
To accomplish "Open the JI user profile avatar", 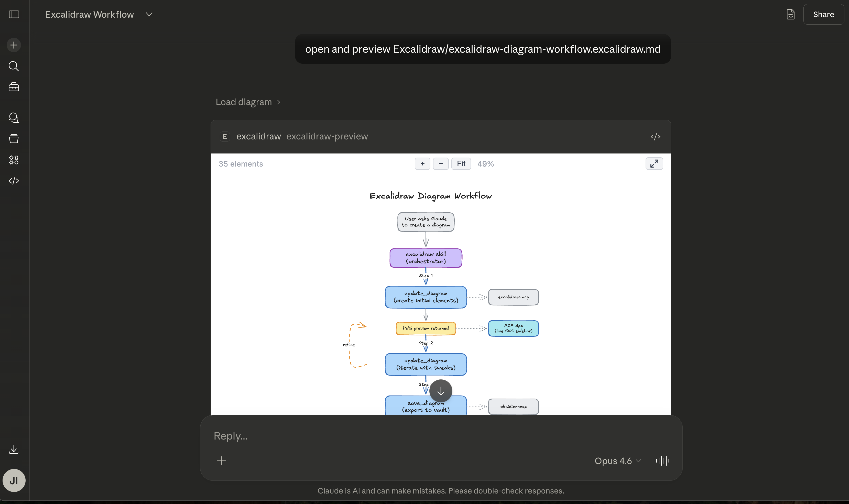I will [14, 480].
